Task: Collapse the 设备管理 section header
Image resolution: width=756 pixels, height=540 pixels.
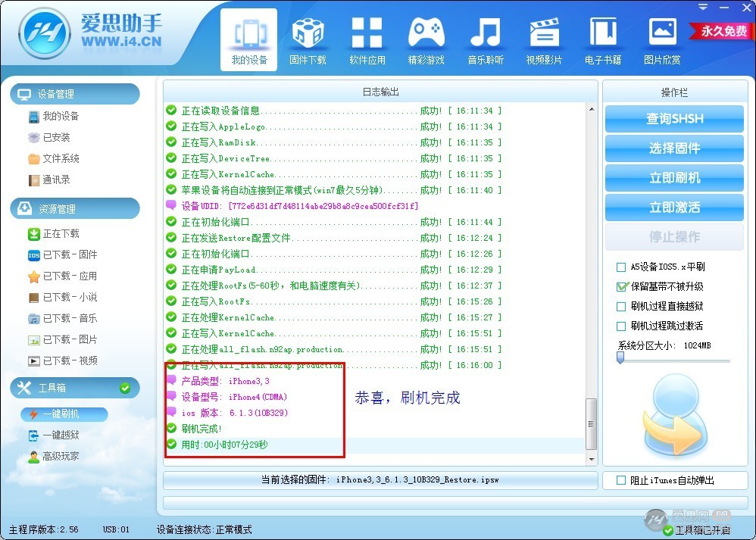Action: pyautogui.click(x=75, y=94)
